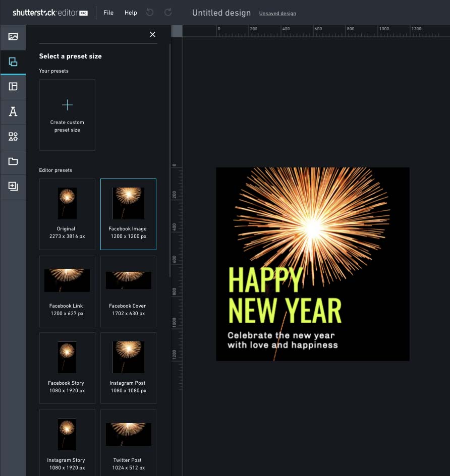
Task: Open the Templates layout sidebar icon
Action: [13, 87]
